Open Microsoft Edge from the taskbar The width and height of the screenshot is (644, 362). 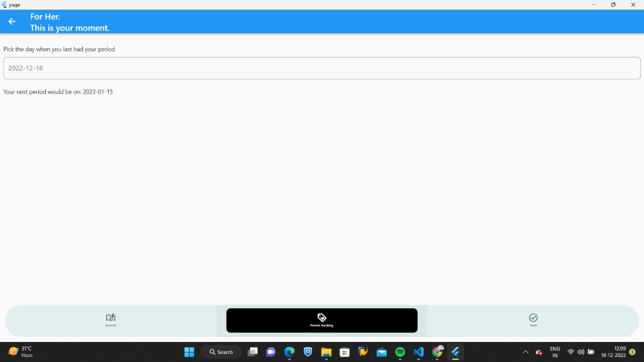pos(289,352)
